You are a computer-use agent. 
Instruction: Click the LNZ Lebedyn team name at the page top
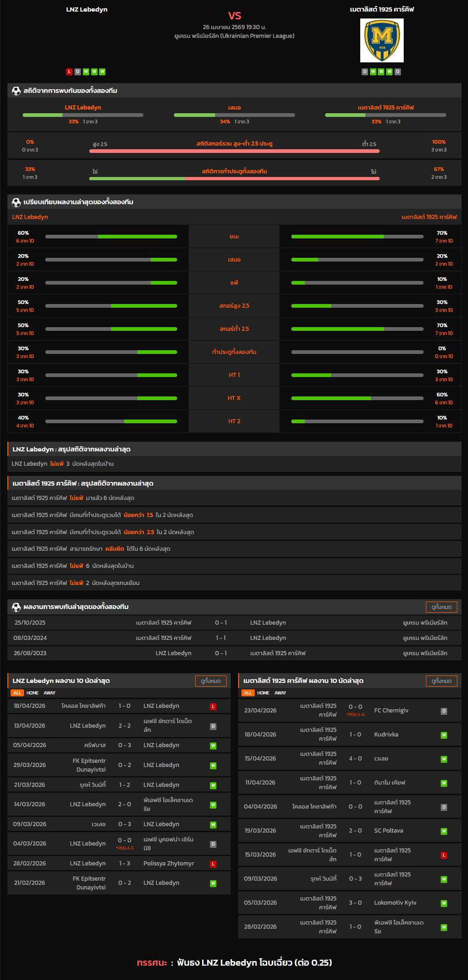[x=86, y=10]
